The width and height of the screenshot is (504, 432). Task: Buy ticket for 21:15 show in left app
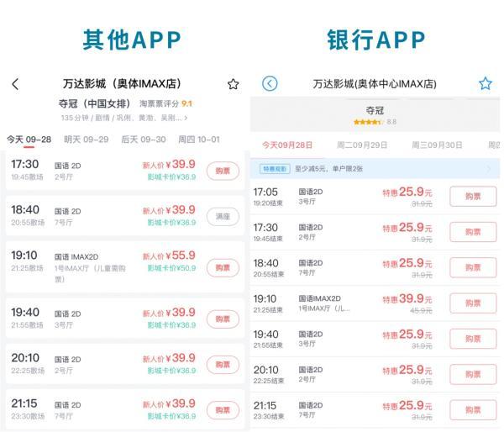point(223,410)
